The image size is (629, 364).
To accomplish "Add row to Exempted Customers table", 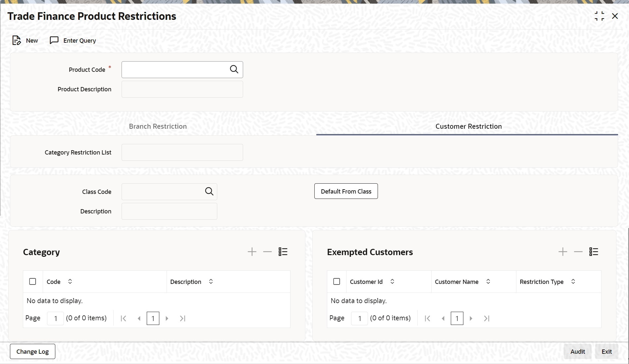I will (562, 252).
